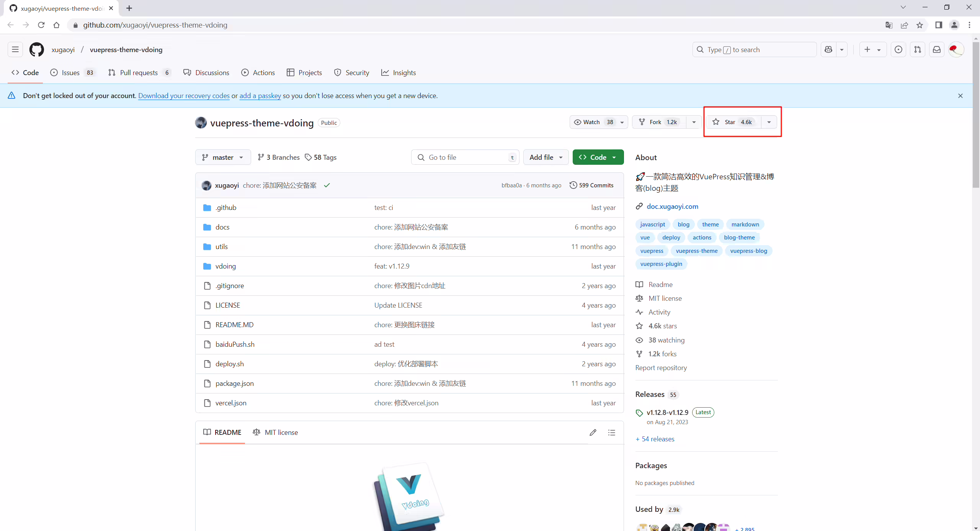Open the notifications inbox icon
The width and height of the screenshot is (980, 531).
coord(937,49)
